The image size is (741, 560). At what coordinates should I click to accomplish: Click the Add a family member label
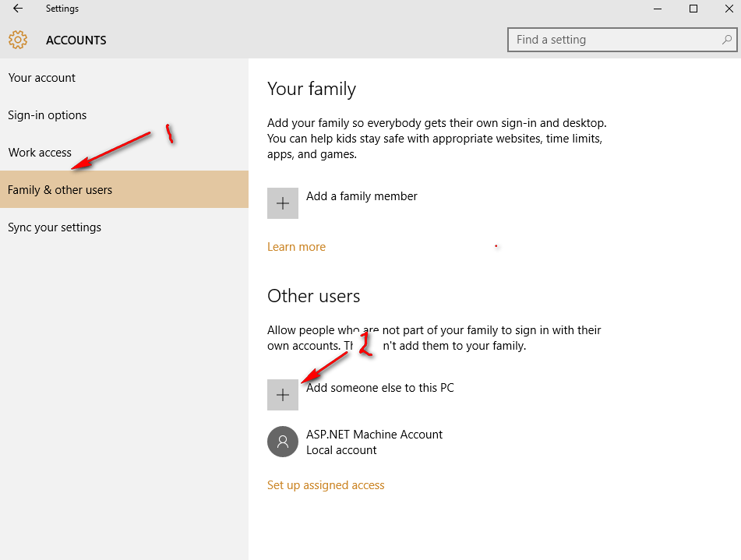pyautogui.click(x=362, y=196)
